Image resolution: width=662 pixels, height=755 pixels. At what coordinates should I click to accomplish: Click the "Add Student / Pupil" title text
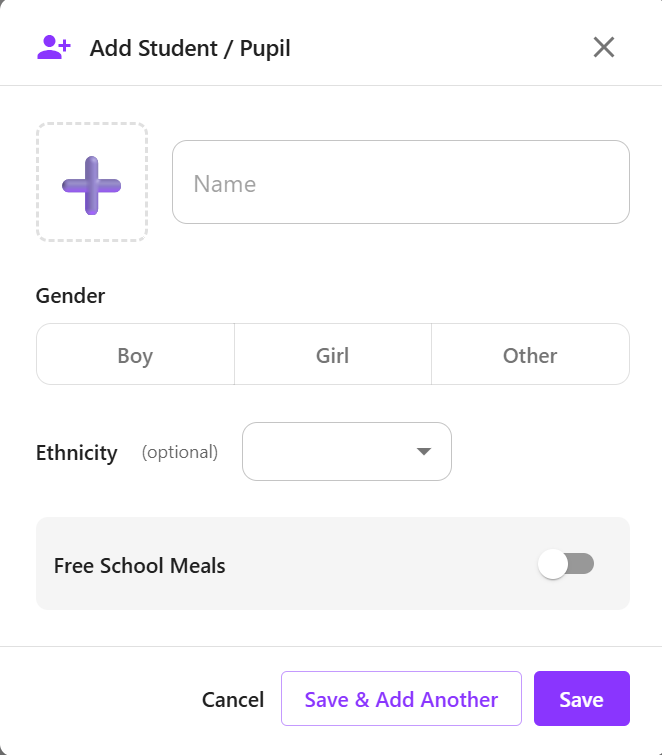coord(190,48)
